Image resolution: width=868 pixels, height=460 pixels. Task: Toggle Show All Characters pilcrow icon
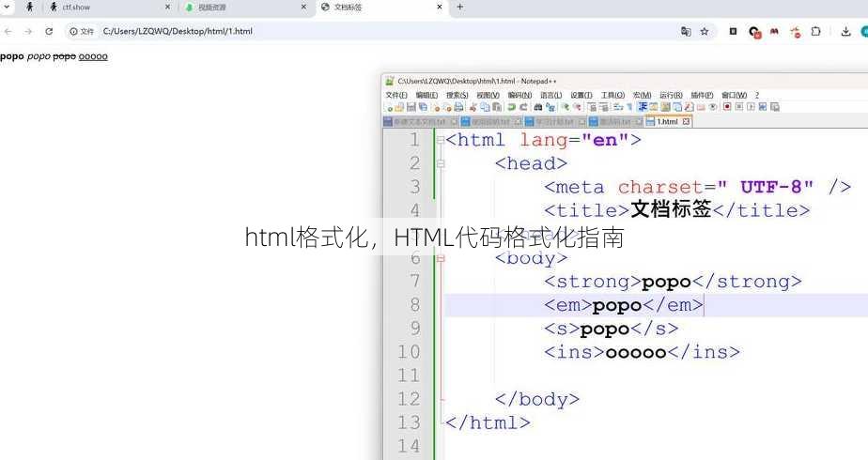tap(628, 107)
